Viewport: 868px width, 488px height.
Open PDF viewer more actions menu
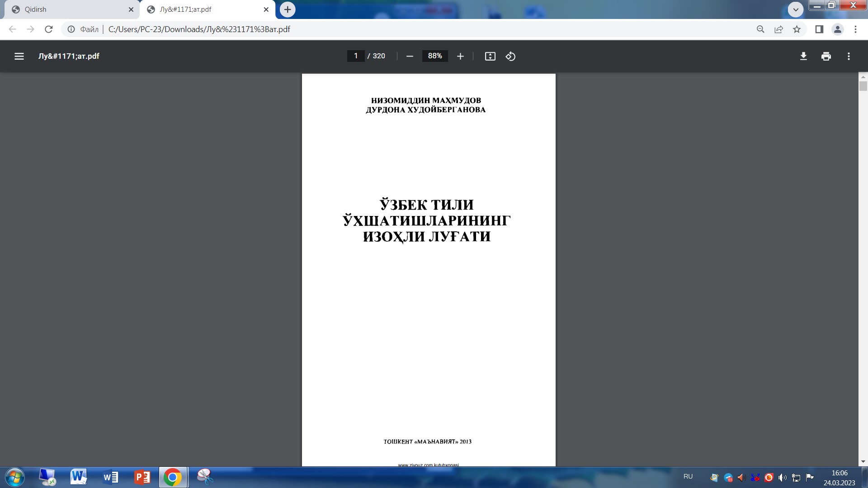[849, 56]
